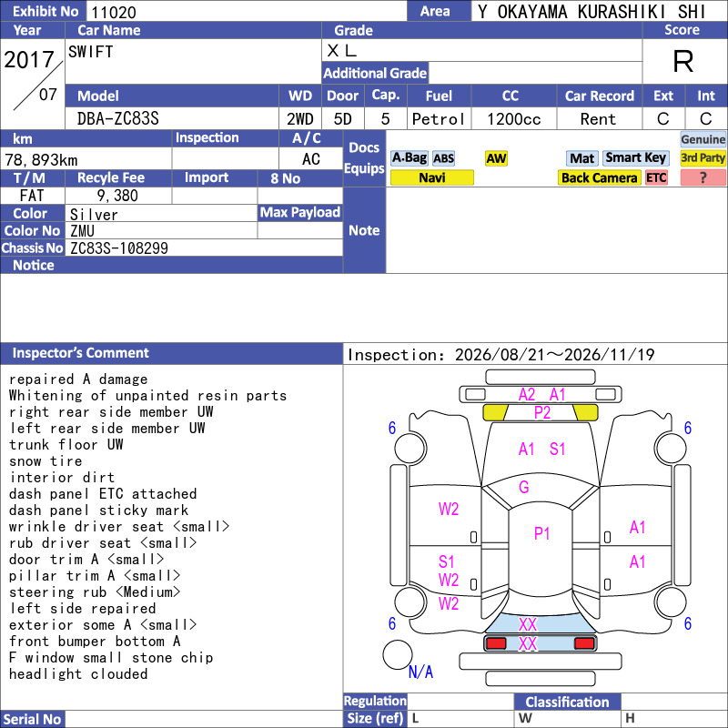
Task: Click the comment 'repaired A damage'
Action: point(78,379)
